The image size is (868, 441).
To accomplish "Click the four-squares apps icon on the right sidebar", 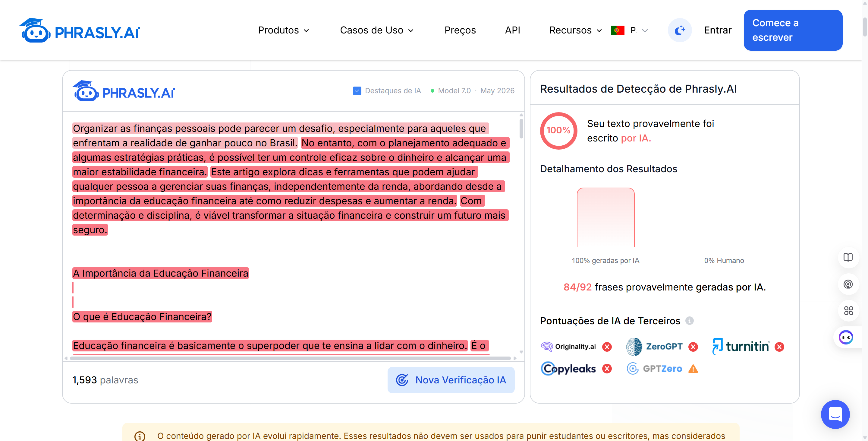I will click(848, 310).
